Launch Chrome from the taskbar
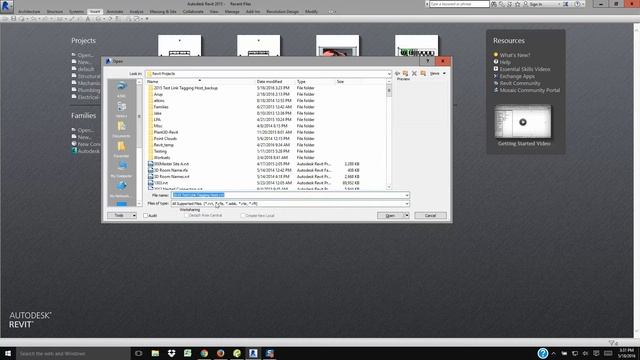 coord(204,353)
